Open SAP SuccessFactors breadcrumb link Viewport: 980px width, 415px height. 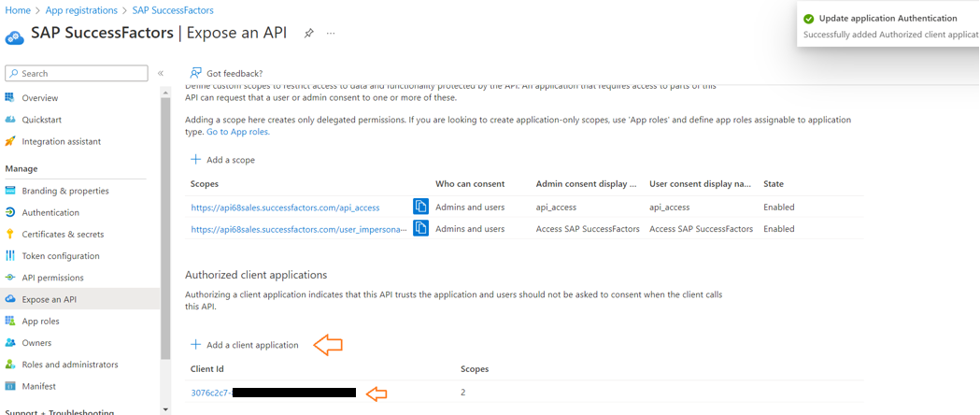pos(173,10)
